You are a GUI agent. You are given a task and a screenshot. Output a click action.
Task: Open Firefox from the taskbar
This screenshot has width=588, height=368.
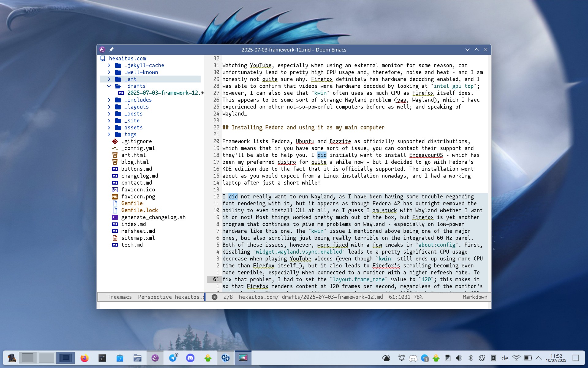pyautogui.click(x=85, y=358)
